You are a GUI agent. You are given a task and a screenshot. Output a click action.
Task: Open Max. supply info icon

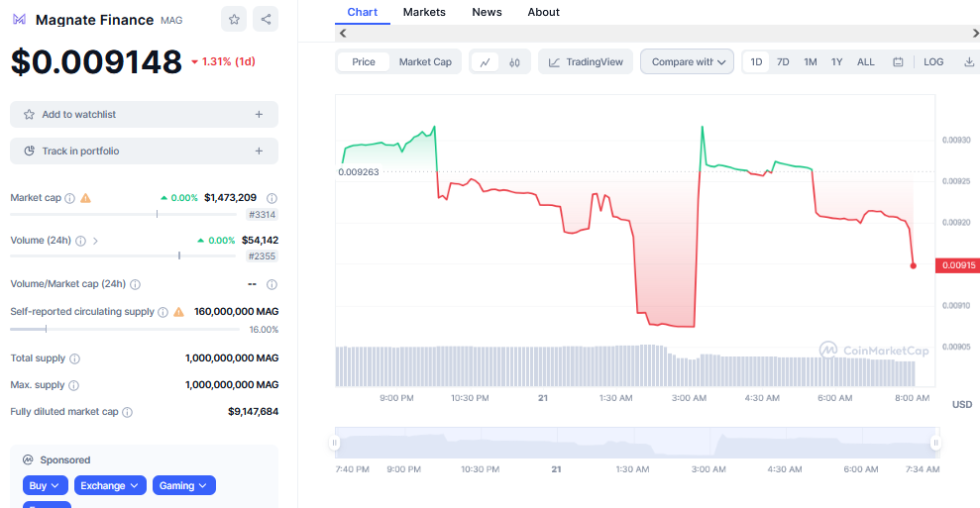click(x=73, y=385)
